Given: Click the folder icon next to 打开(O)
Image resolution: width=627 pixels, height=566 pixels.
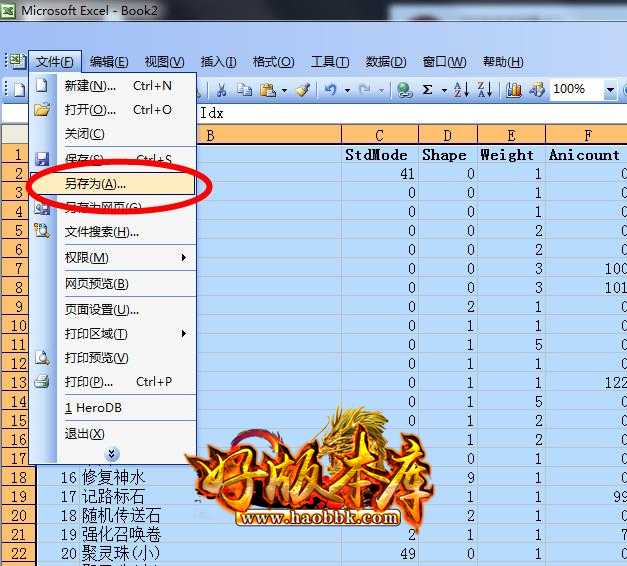Looking at the screenshot, I should tap(42, 109).
